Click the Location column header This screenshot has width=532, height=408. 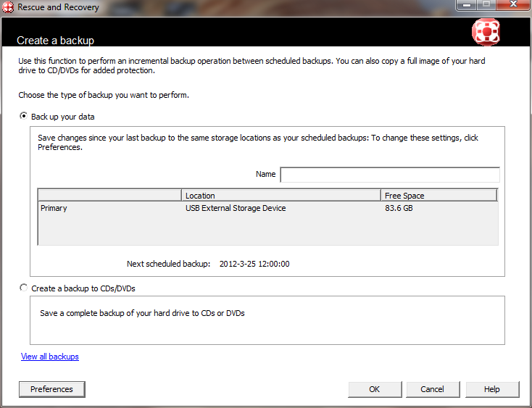280,195
